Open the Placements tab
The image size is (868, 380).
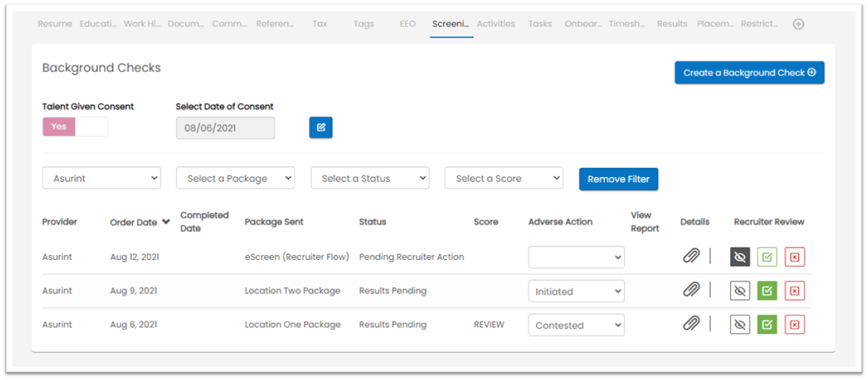(715, 24)
